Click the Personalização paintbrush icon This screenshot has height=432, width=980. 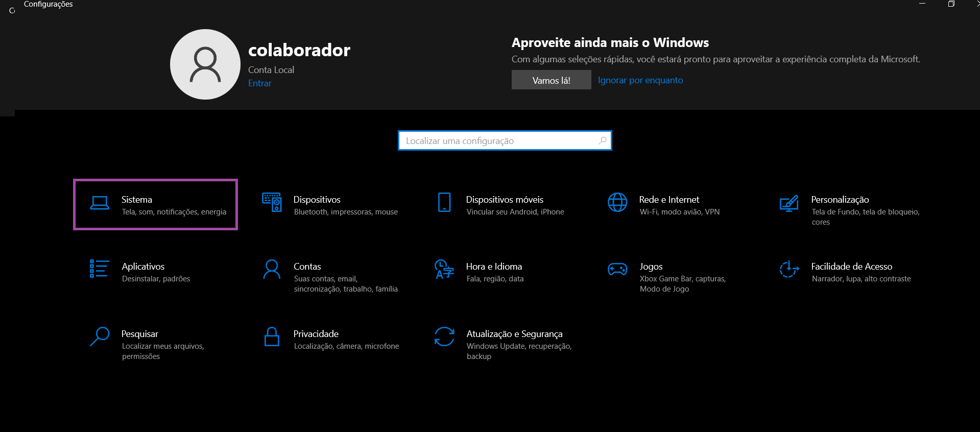[789, 203]
